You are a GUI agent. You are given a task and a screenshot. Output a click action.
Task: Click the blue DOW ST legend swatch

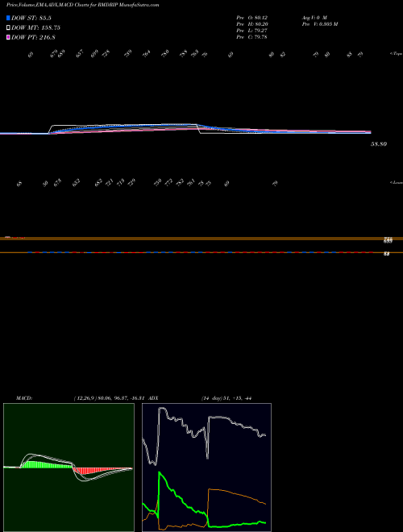8,18
